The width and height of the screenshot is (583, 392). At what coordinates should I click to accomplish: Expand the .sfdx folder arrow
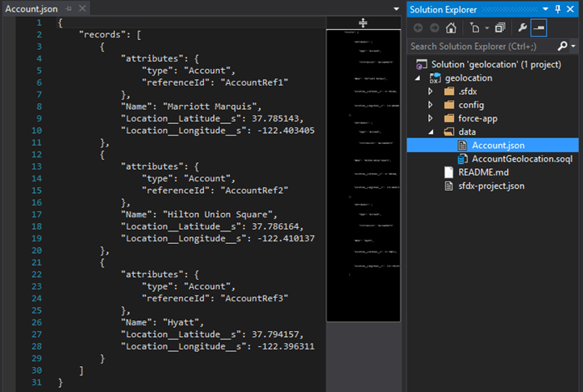click(x=431, y=92)
